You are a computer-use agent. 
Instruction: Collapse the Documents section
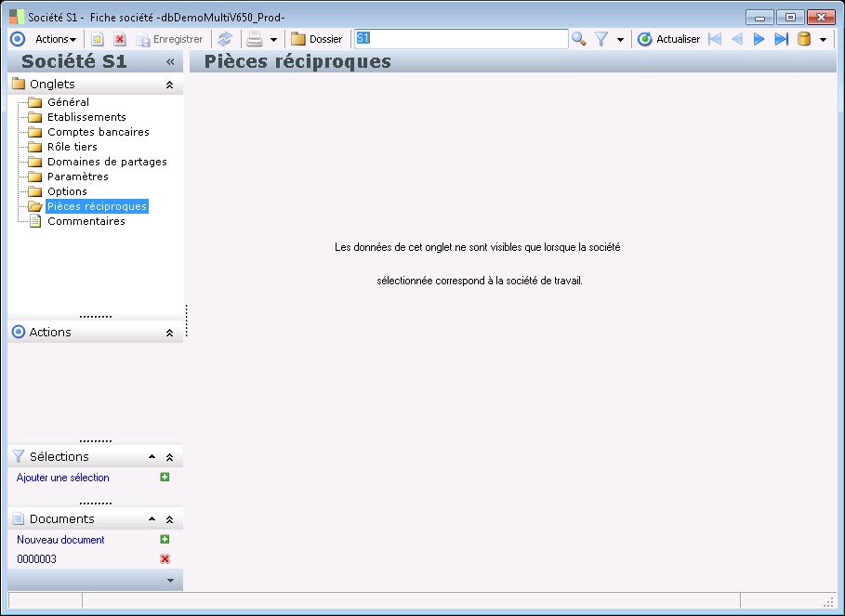coord(169,519)
